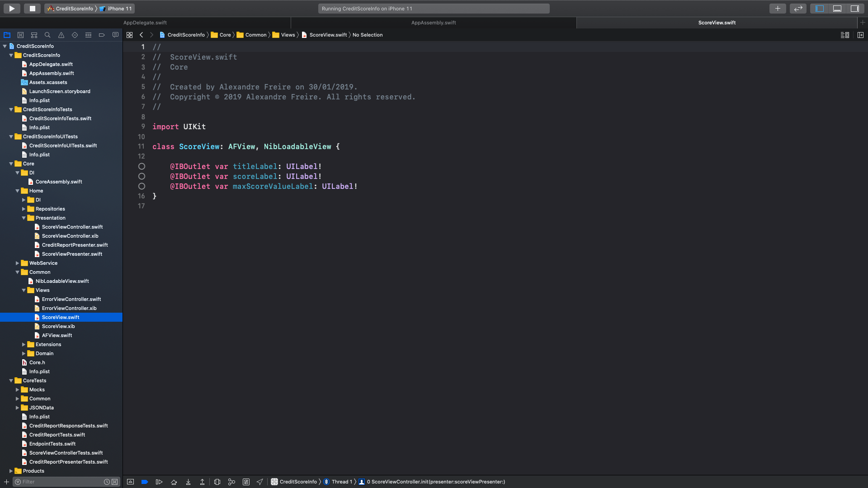The width and height of the screenshot is (868, 488).
Task: Open the Memory Graph debugger
Action: (x=231, y=482)
